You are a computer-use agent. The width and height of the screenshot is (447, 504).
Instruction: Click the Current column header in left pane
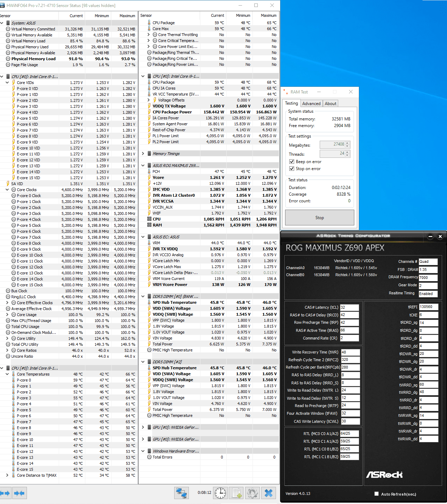(72, 16)
